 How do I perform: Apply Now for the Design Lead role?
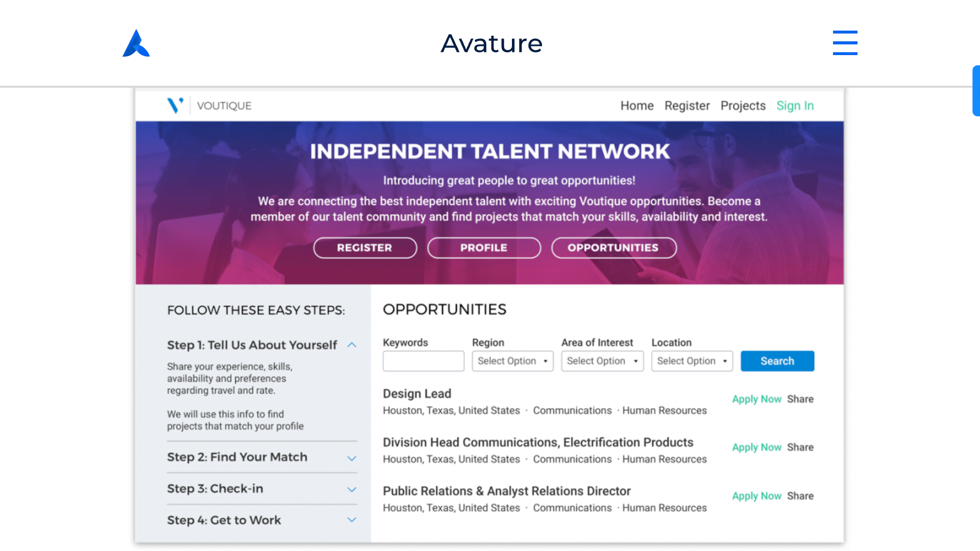[x=756, y=399]
